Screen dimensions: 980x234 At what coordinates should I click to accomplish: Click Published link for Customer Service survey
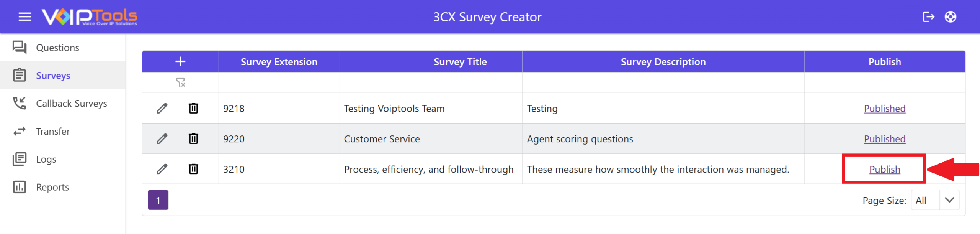click(x=884, y=139)
